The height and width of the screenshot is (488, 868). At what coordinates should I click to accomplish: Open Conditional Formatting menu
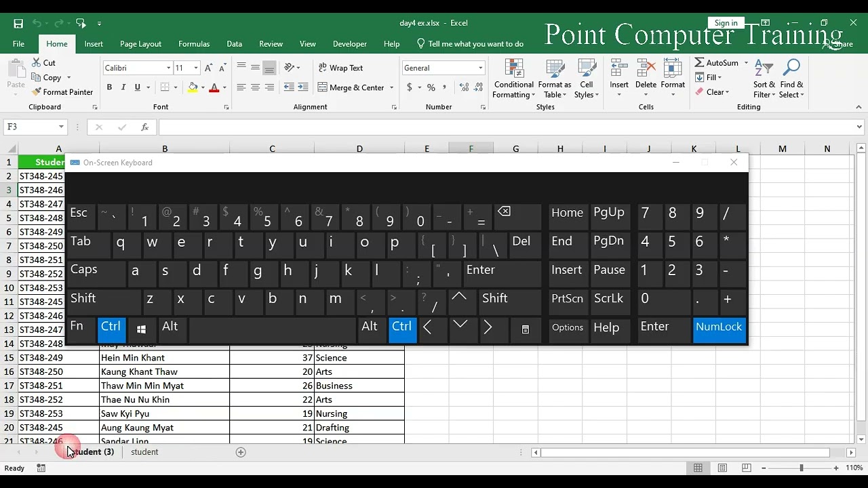pyautogui.click(x=513, y=79)
